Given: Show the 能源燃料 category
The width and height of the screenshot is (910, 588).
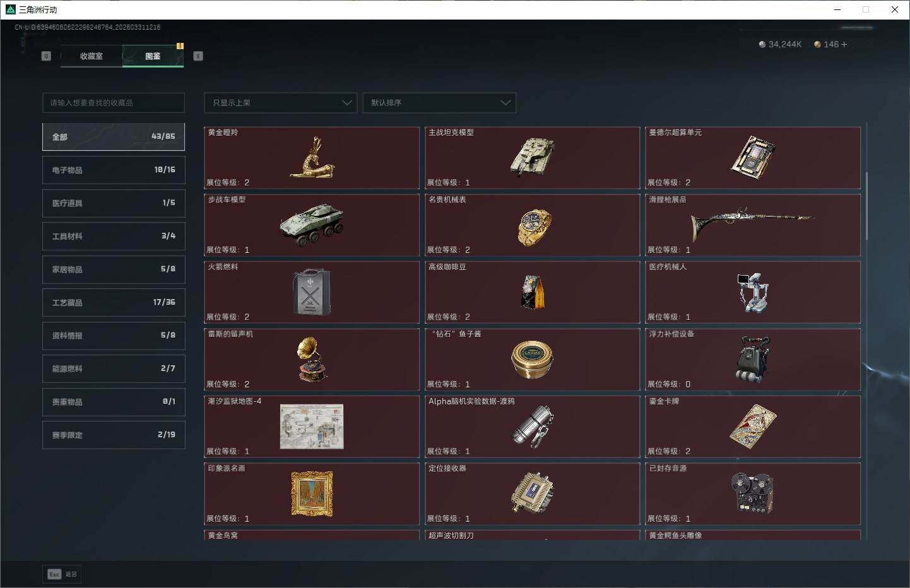Looking at the screenshot, I should pyautogui.click(x=114, y=368).
